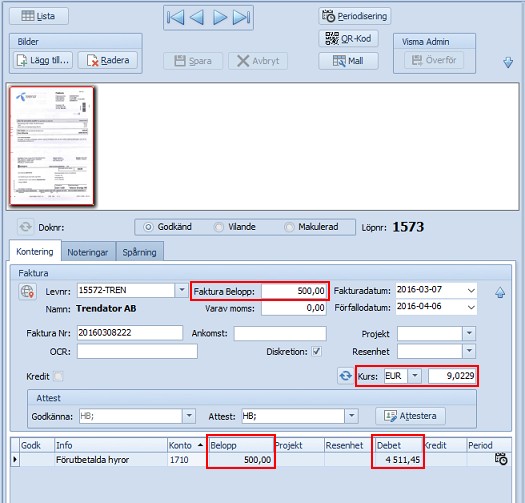Click the row selector arrow
This screenshot has width=525, height=503.
tap(15, 459)
